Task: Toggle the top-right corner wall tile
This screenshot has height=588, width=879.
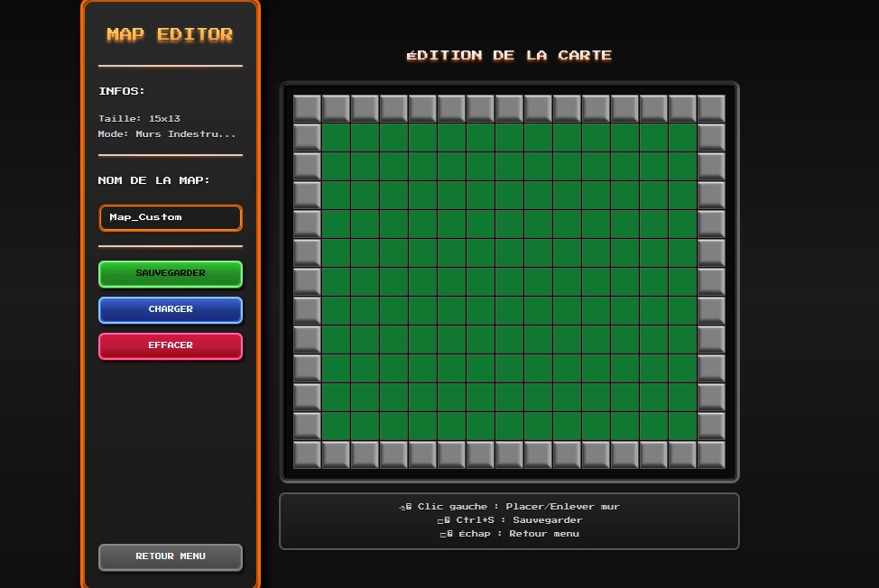Action: (x=711, y=108)
